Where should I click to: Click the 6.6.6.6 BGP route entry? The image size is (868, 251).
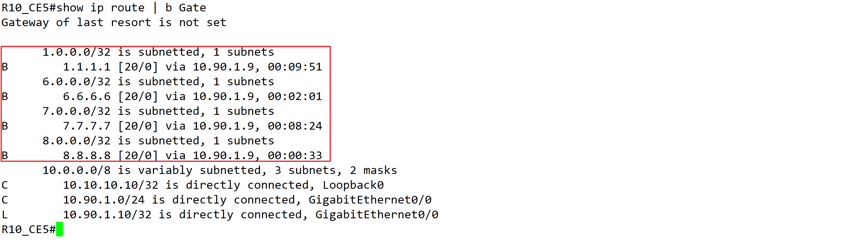click(x=162, y=97)
